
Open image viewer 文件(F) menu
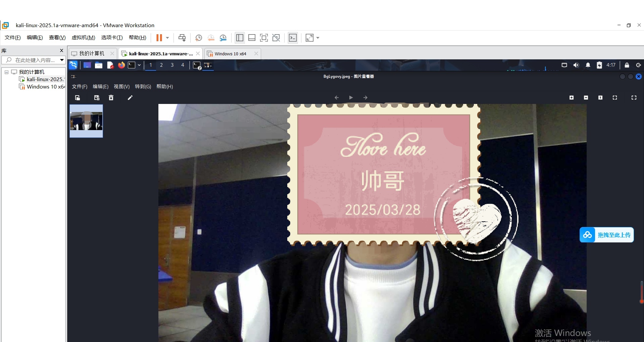point(80,87)
